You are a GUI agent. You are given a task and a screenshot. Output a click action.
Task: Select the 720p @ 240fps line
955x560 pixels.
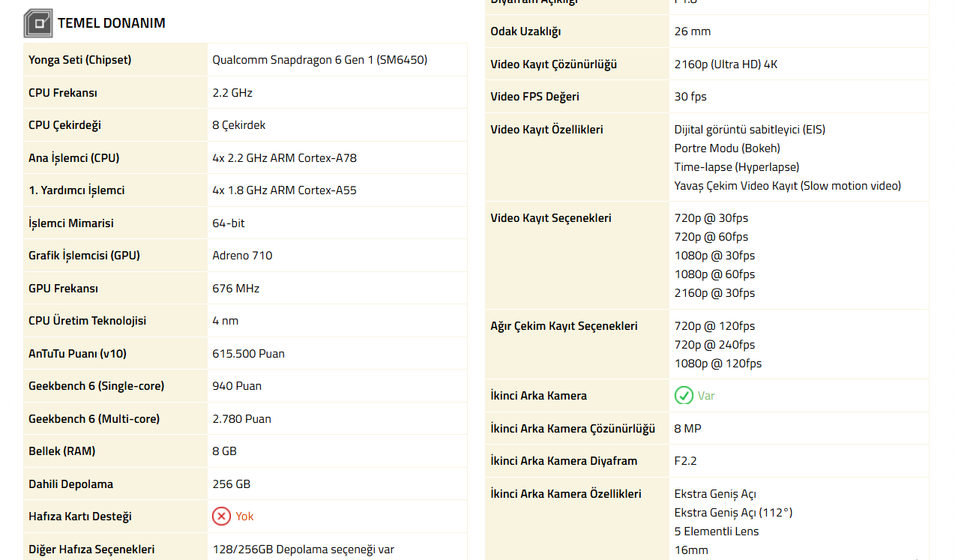click(x=714, y=345)
